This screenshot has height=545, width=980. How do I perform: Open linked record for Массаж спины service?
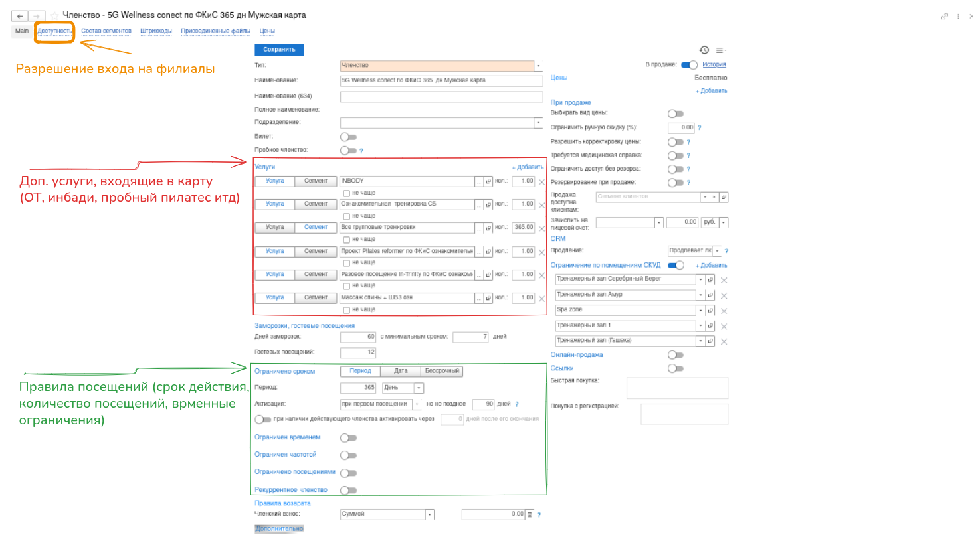click(488, 299)
